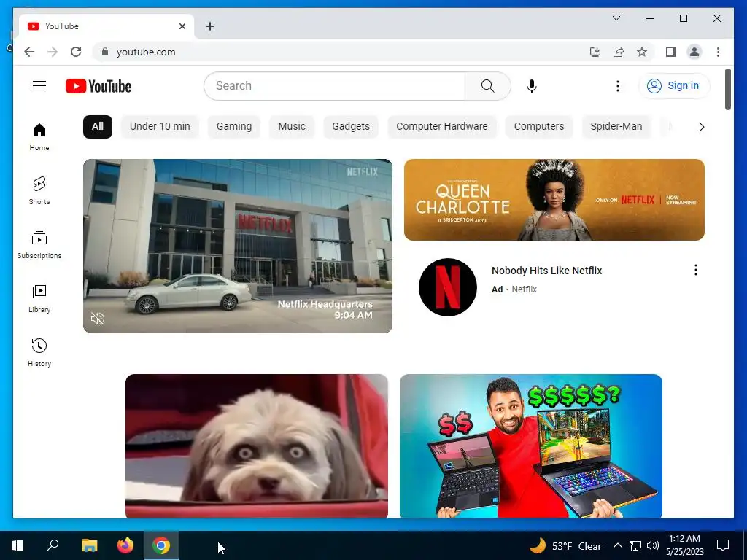Viewport: 747px width, 560px height.
Task: Launch Firefox from taskbar
Action: pyautogui.click(x=125, y=545)
